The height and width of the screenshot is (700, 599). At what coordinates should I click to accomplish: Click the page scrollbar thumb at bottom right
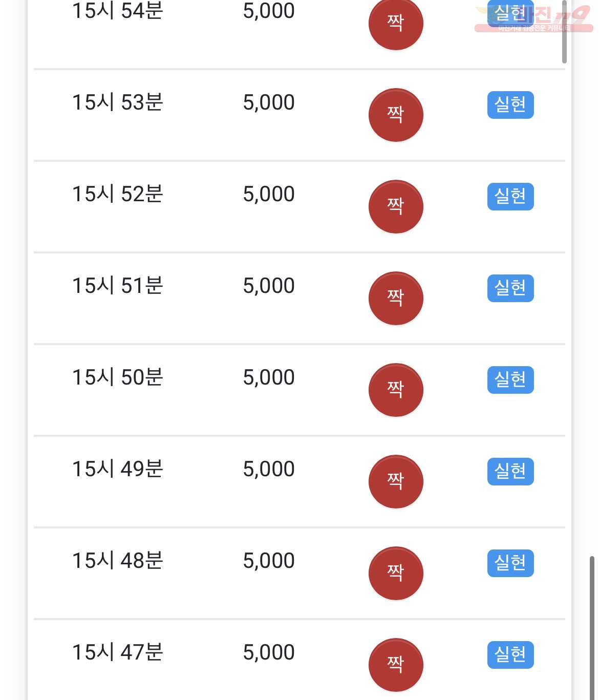click(x=592, y=628)
